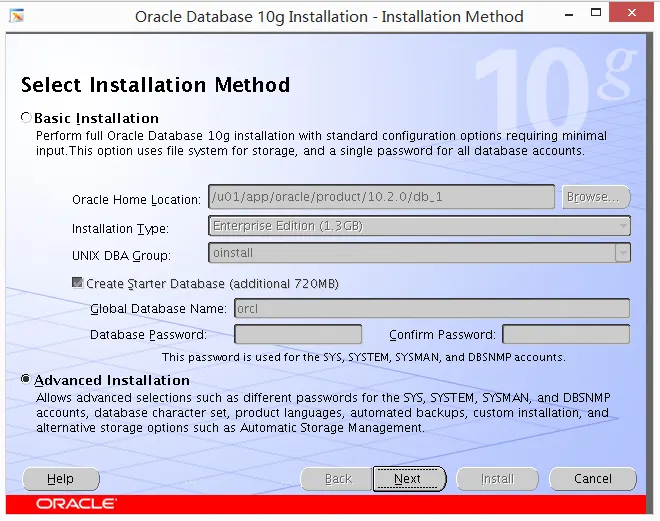Proceed with the Next button

tap(409, 478)
